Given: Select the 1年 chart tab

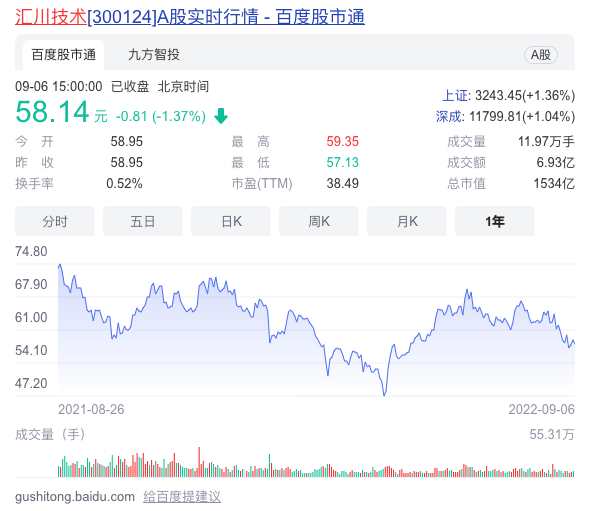Looking at the screenshot, I should [x=495, y=221].
